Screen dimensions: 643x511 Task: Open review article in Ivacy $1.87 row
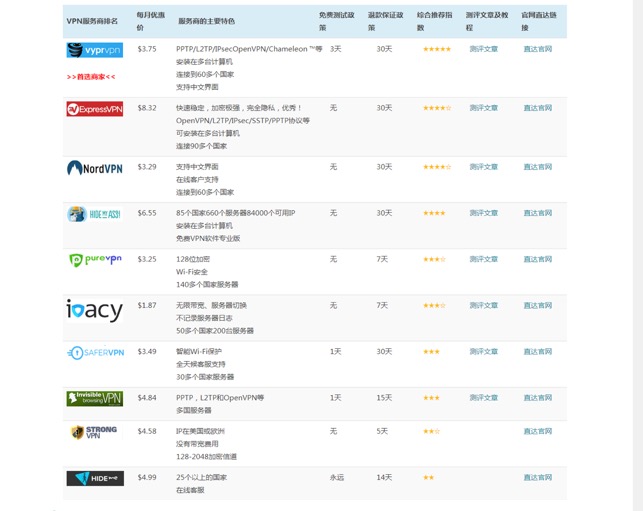tap(484, 306)
